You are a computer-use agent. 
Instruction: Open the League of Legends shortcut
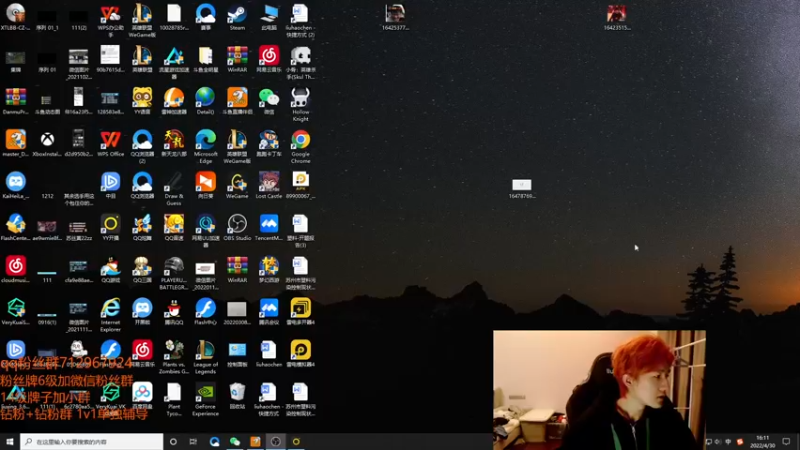tap(206, 351)
